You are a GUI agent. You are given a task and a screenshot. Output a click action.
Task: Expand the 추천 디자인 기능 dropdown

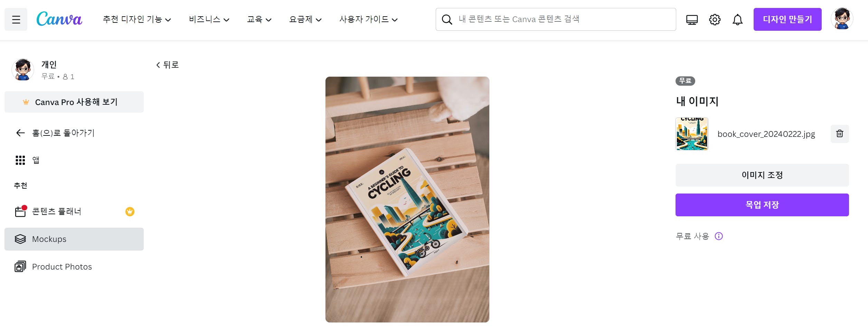(137, 19)
